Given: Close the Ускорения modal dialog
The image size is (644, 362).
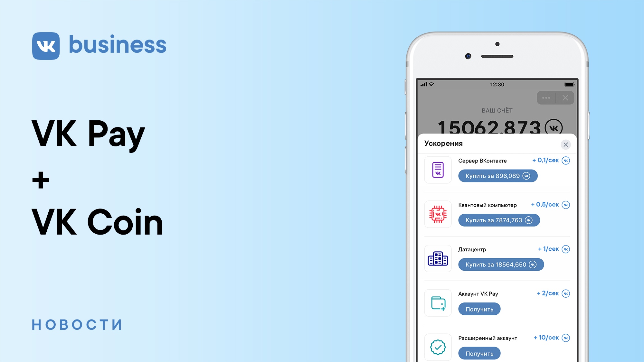Looking at the screenshot, I should pos(565,143).
